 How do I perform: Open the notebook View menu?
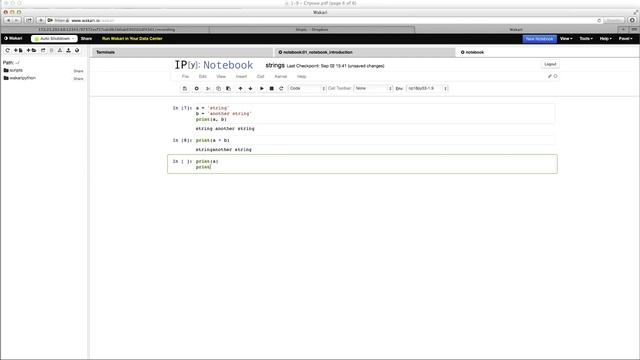[221, 77]
